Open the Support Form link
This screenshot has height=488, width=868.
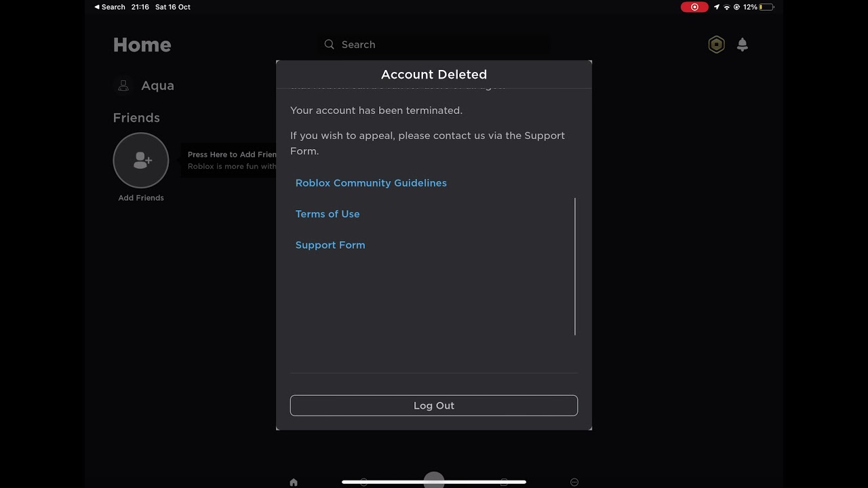point(330,245)
